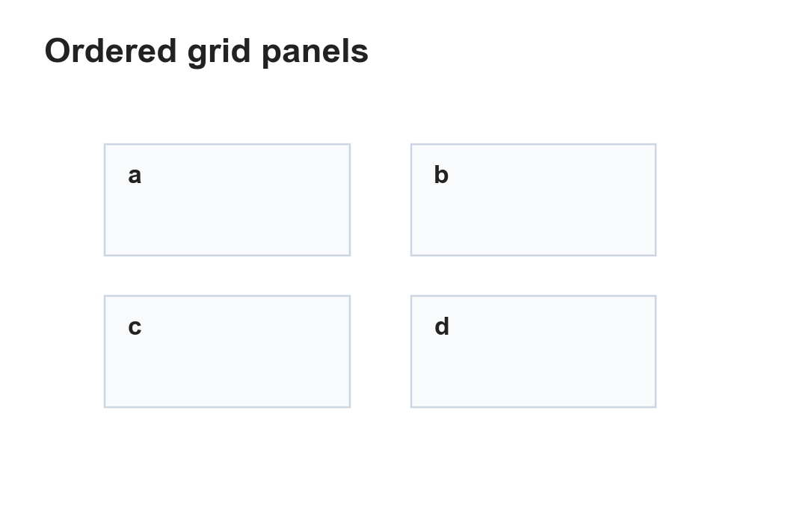
Task: Activate first panel in the grid
Action: (x=227, y=199)
